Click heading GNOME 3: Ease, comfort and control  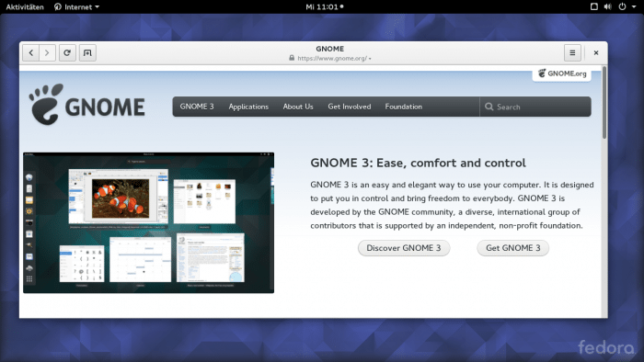(x=418, y=163)
